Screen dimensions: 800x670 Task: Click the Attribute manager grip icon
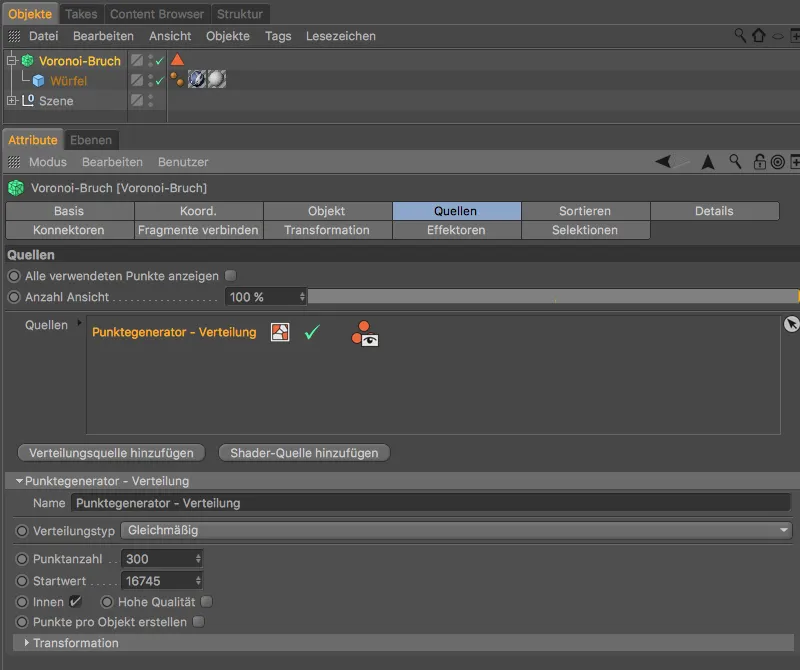click(14, 162)
